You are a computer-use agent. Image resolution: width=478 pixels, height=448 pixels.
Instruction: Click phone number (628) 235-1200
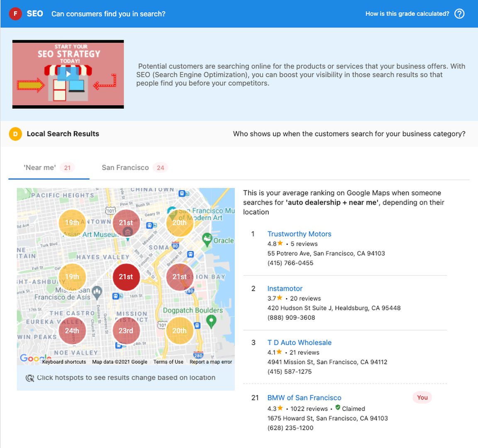click(290, 428)
